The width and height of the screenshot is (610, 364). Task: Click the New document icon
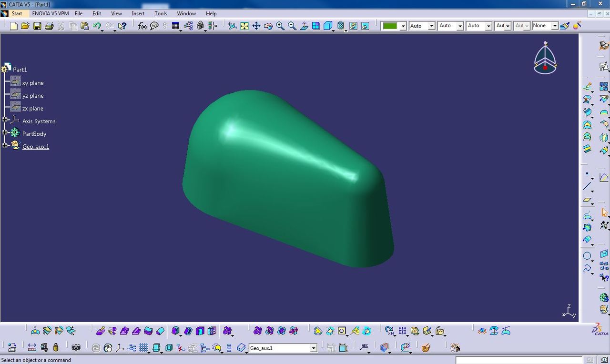tap(14, 26)
